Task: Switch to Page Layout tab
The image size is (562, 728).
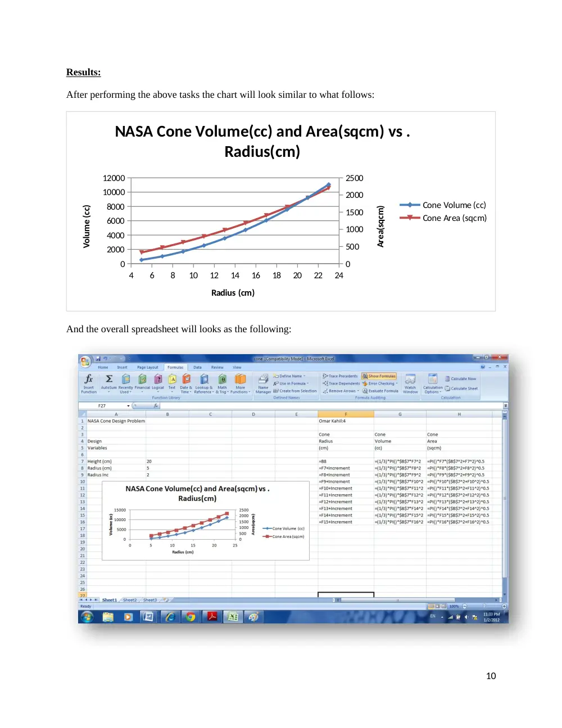Action: point(148,367)
